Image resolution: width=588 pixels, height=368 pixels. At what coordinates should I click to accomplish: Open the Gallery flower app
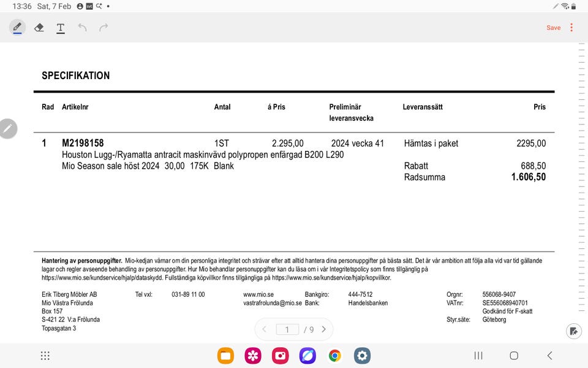[253, 356]
